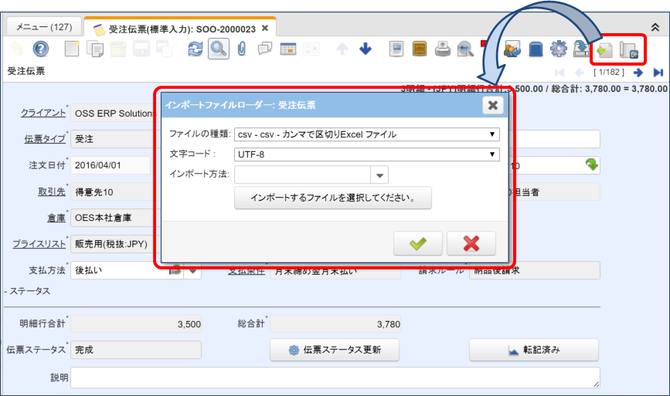670x396 pixels.
Task: Follow the 取引先 label link
Action: point(52,192)
